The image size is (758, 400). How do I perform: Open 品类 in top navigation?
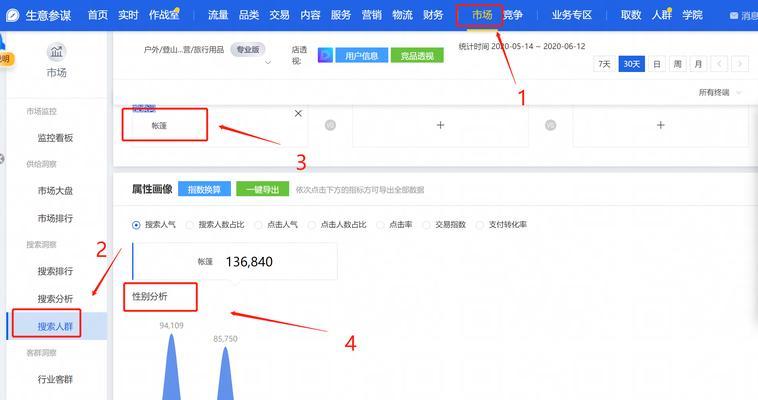(249, 15)
